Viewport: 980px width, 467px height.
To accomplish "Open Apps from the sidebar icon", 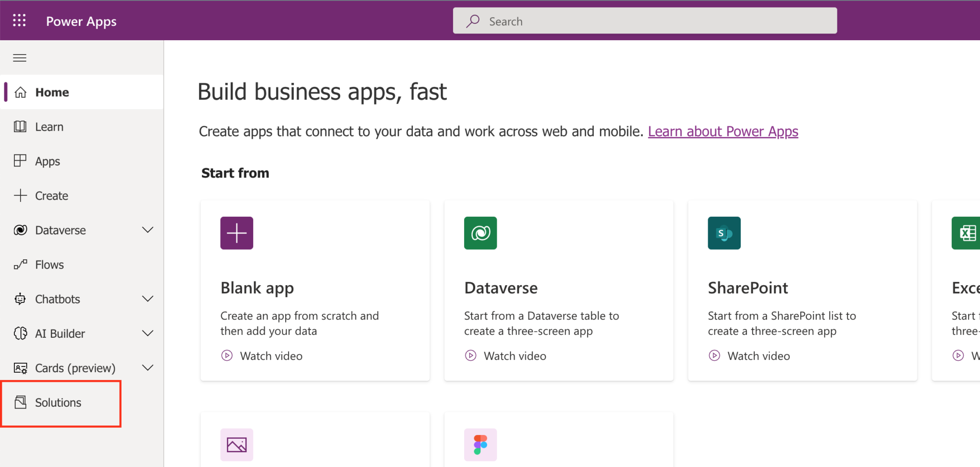I will [20, 161].
